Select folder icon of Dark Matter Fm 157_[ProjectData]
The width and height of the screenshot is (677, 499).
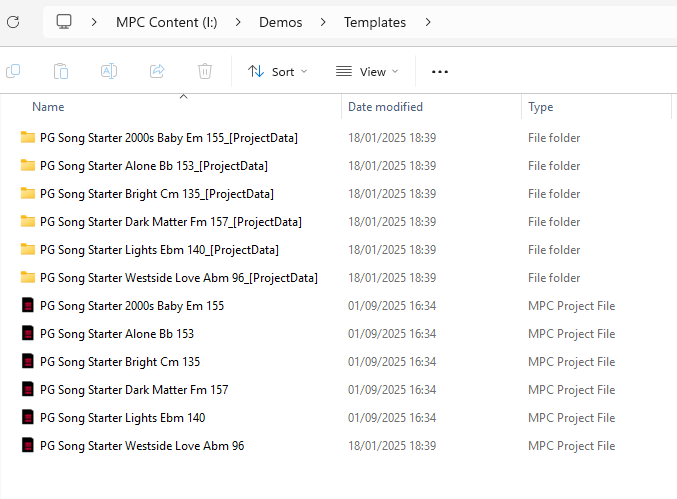[28, 221]
